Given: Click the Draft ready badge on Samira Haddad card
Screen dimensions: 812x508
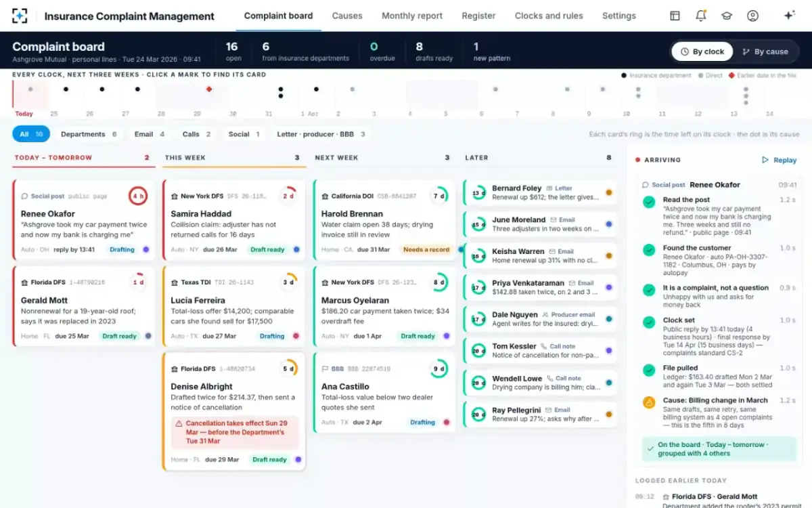Looking at the screenshot, I should 267,249.
